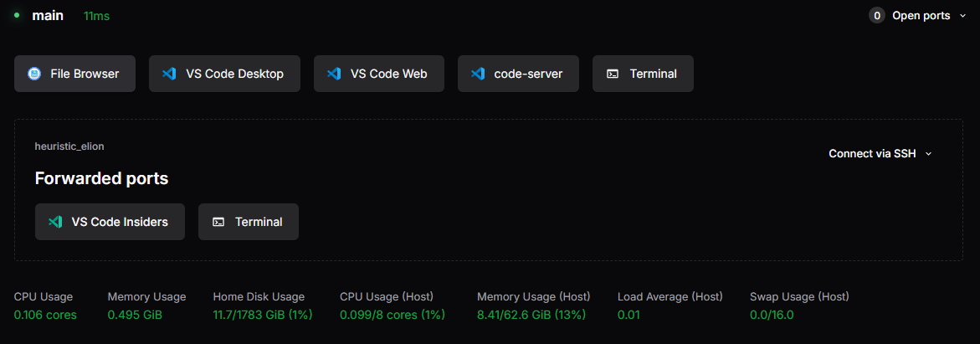Viewport: 980px width, 344px height.
Task: Click the heuristic_elion container name
Action: [69, 146]
